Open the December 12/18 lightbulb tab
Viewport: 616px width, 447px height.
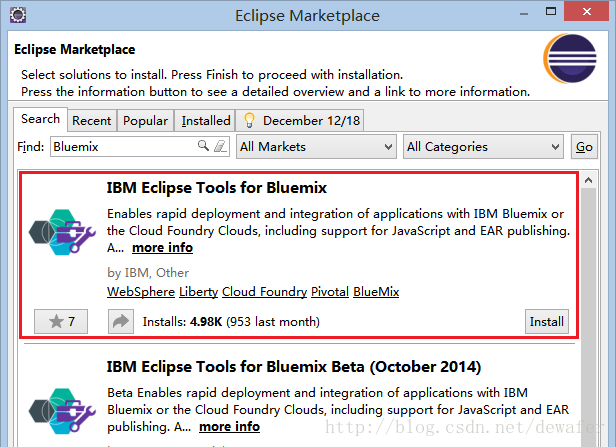pos(301,121)
